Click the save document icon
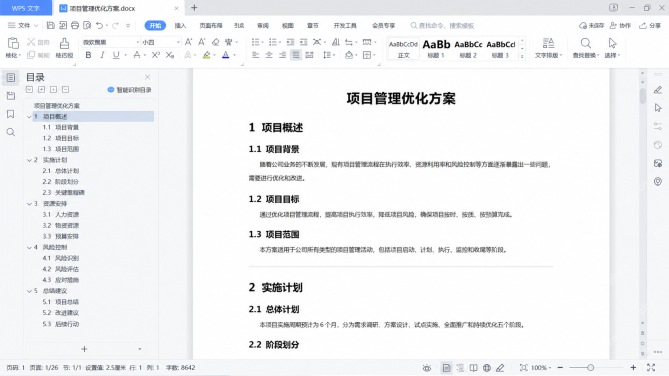The width and height of the screenshot is (669, 376). click(x=50, y=26)
